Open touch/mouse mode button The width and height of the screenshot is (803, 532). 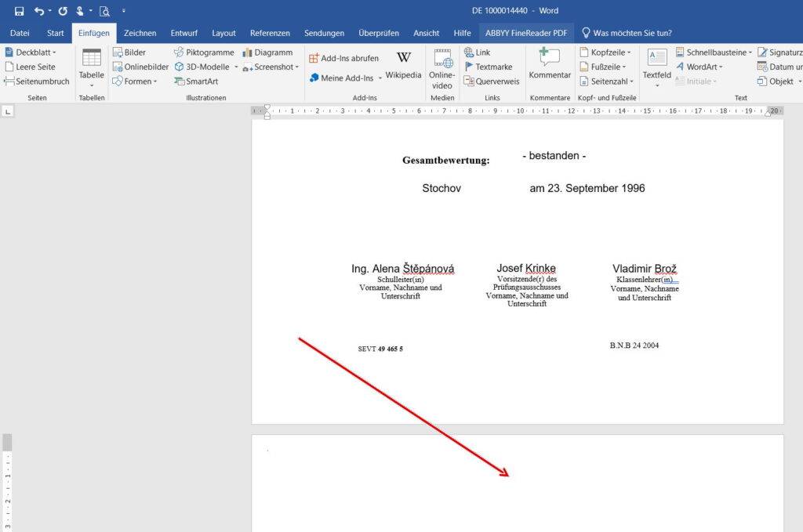click(x=80, y=11)
